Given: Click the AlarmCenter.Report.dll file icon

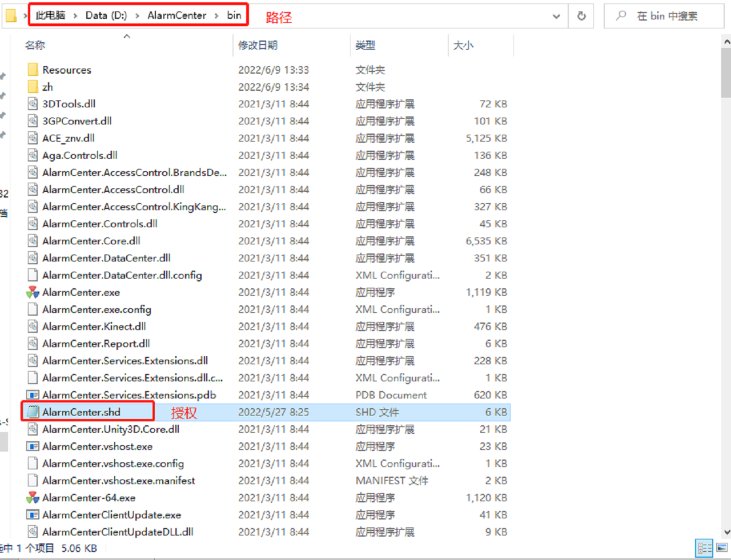Looking at the screenshot, I should (x=33, y=344).
